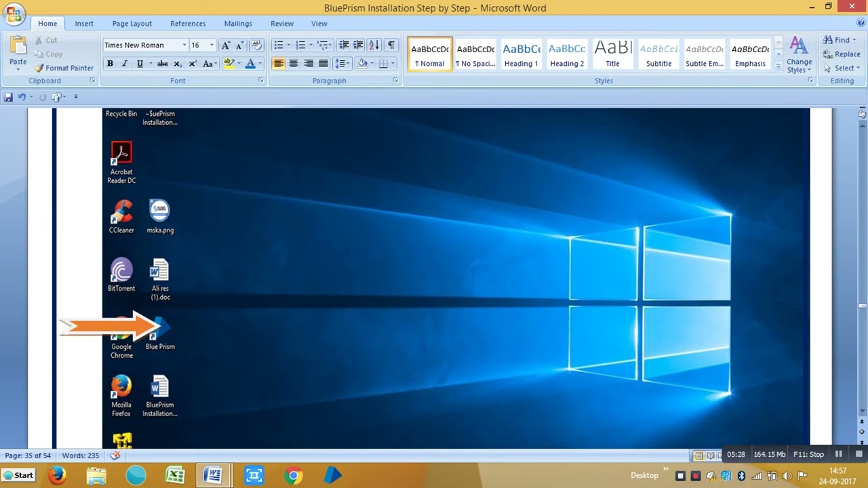The image size is (868, 488).
Task: Customize the Quick Access Toolbar dropdown
Action: click(x=75, y=97)
